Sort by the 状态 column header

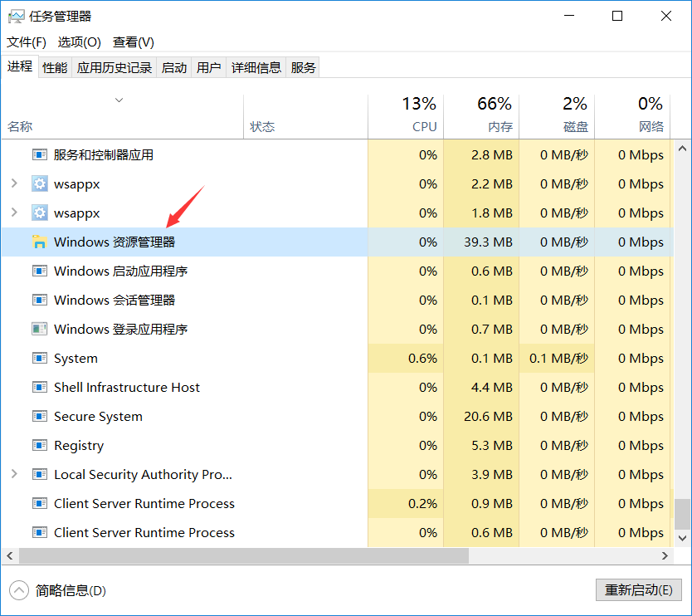(305, 116)
